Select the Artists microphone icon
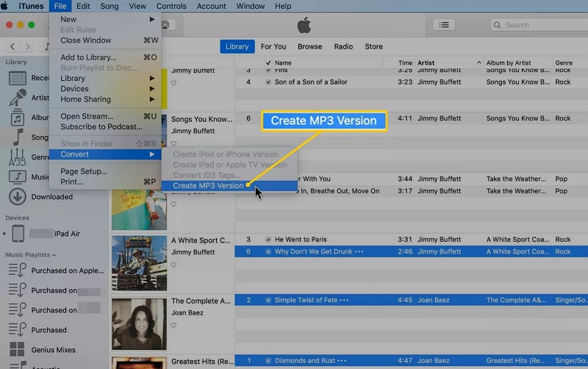 17,98
